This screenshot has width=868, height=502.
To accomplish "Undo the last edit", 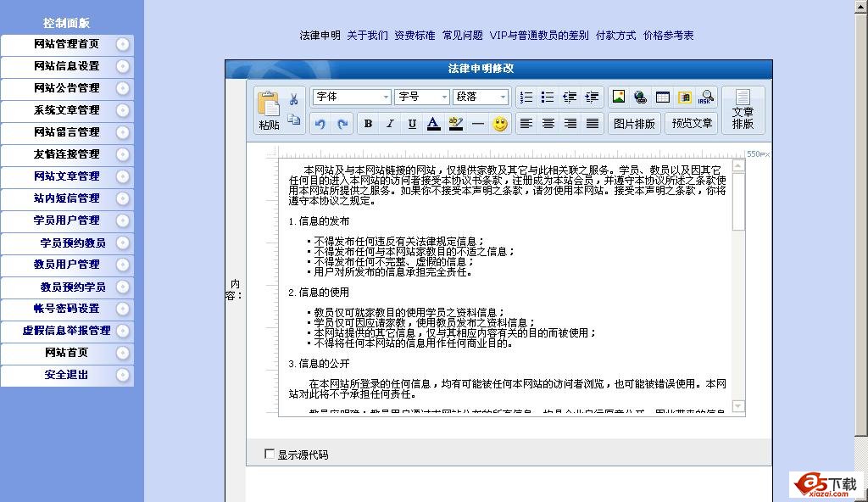I will tap(320, 124).
